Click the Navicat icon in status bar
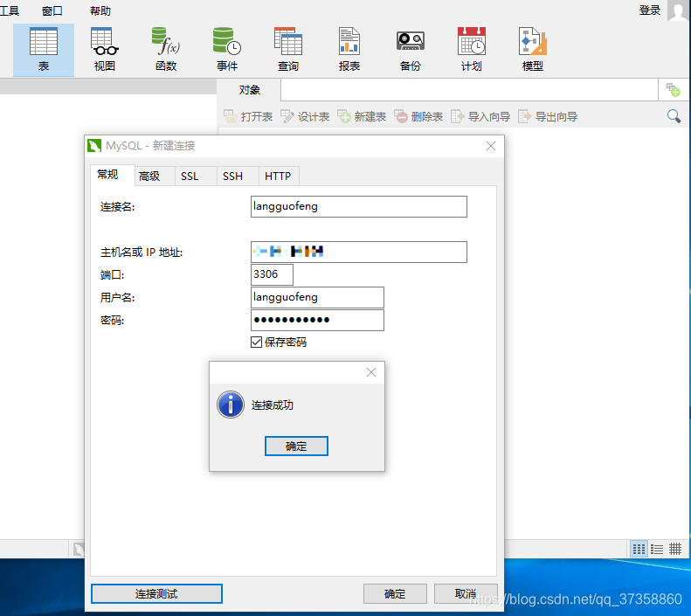691x616 pixels. pos(79,550)
